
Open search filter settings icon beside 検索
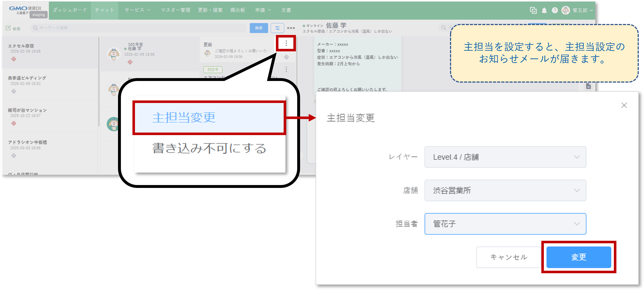278,28
